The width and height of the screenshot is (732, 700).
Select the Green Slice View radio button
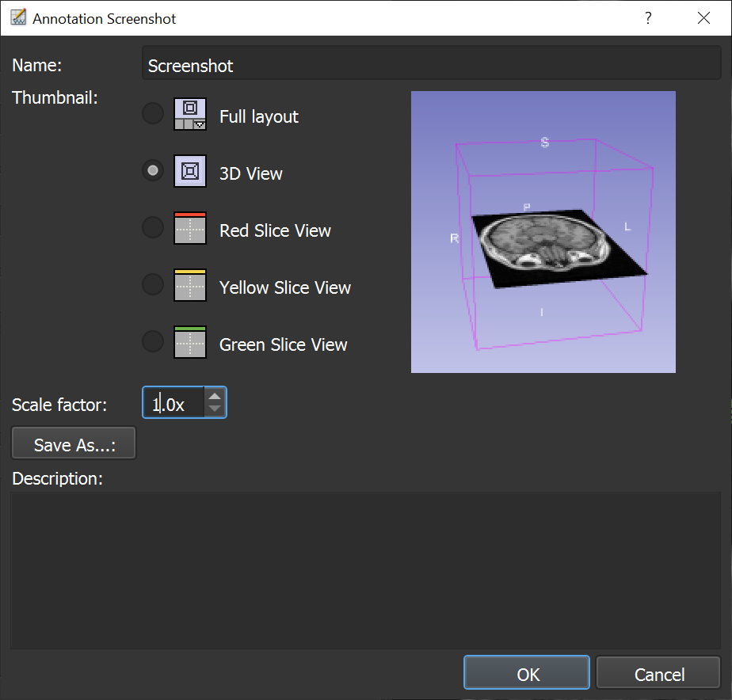152,341
